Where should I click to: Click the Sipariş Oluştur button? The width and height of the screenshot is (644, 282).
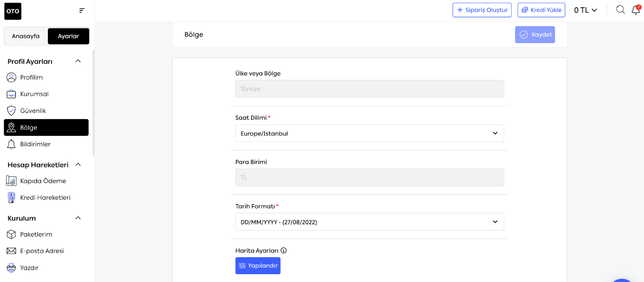tap(482, 10)
